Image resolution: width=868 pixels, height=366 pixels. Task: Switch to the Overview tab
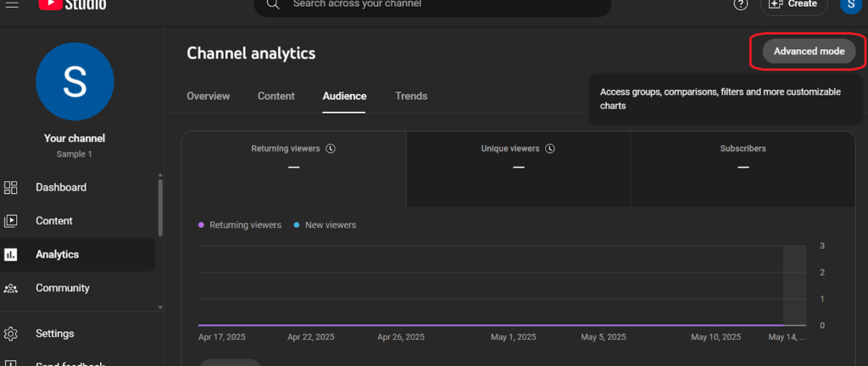click(208, 97)
